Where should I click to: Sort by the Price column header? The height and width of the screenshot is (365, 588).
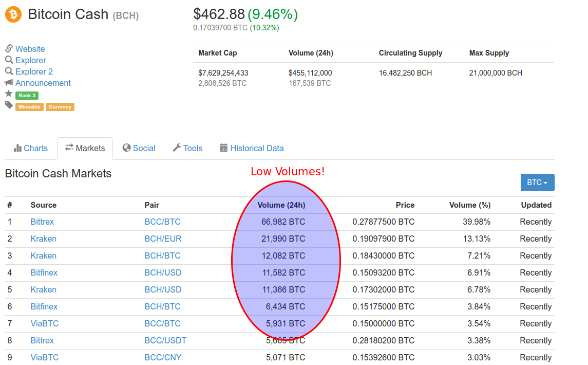click(405, 205)
